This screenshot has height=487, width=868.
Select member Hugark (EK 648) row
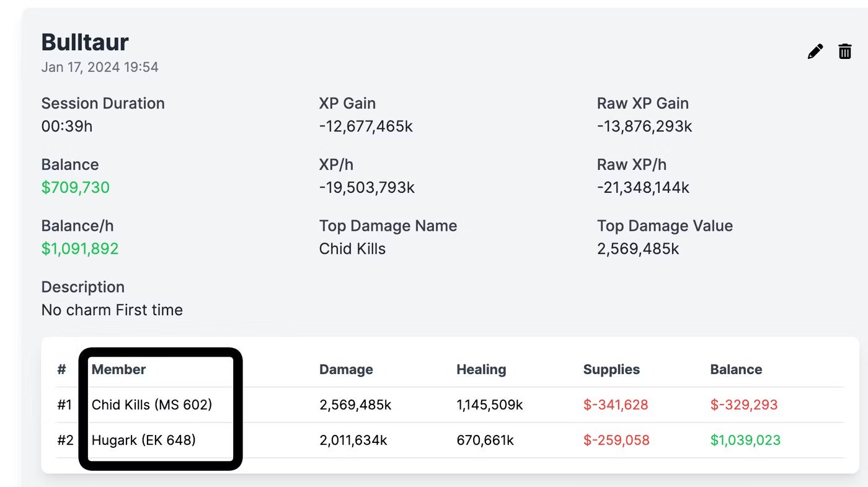pos(144,440)
